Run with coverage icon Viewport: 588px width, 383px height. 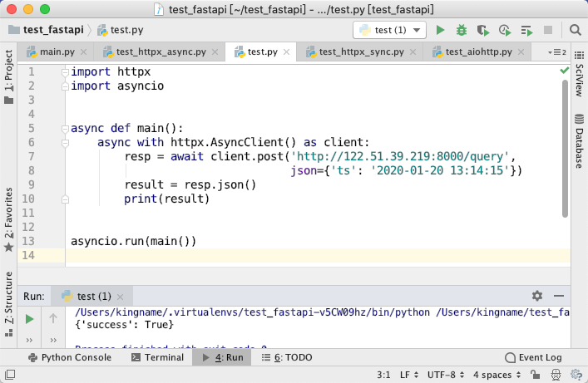click(x=483, y=30)
